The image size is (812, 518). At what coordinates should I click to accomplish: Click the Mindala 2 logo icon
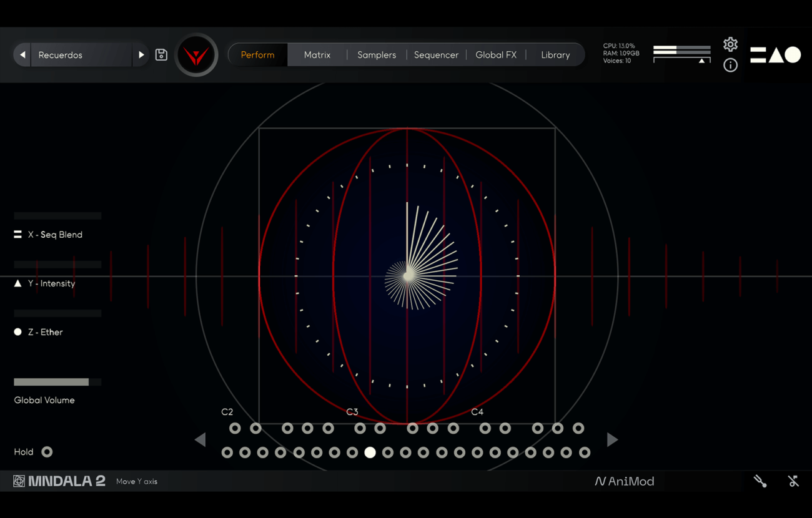point(19,481)
